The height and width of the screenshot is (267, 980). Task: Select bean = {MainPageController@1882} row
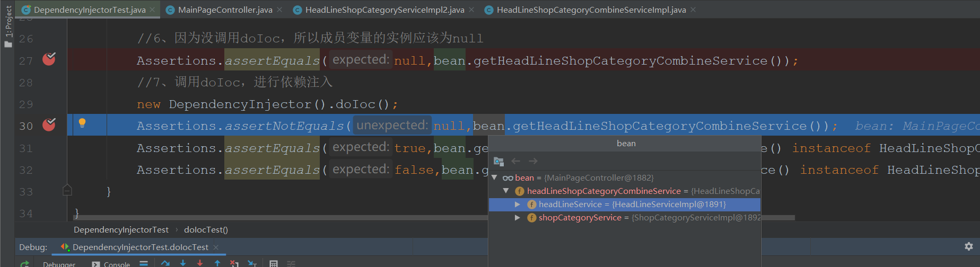pos(625,177)
